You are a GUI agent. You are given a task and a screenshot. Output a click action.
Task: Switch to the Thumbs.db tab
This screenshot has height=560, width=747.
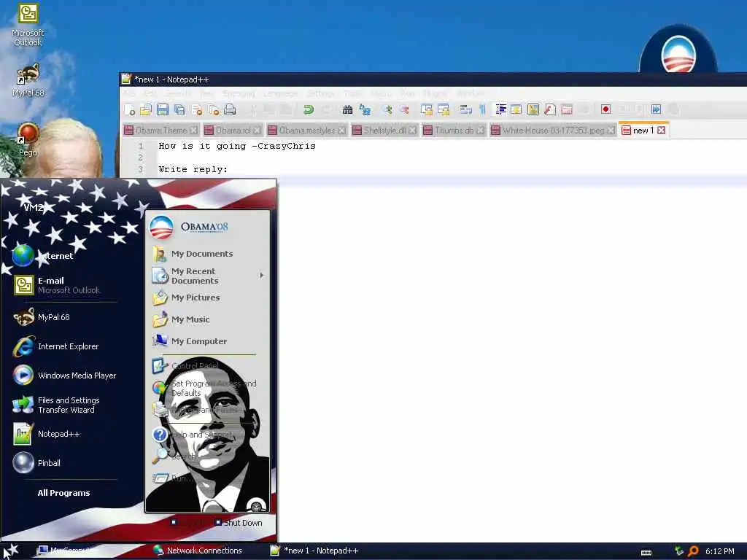click(x=454, y=130)
